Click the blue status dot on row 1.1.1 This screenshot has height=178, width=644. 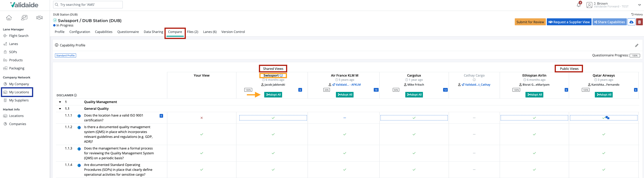click(x=79, y=116)
